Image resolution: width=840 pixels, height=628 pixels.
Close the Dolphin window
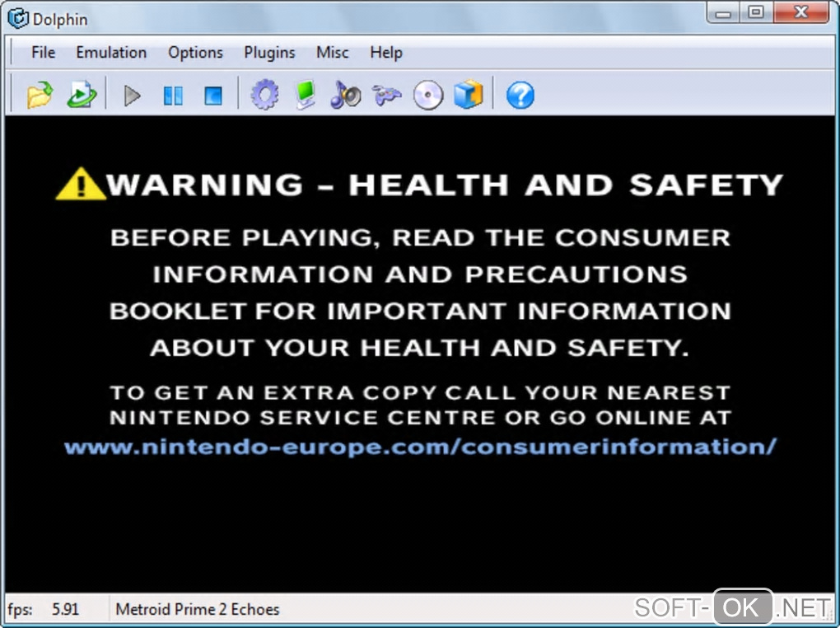click(x=801, y=12)
